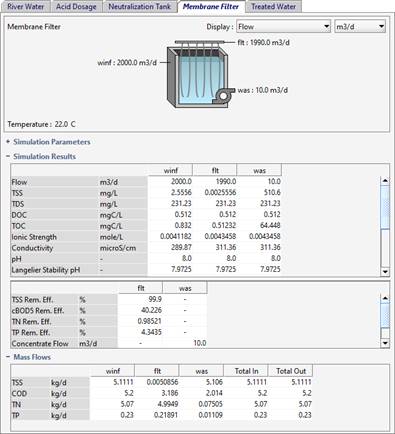Click the cBOD5 Rem. Eff. row label

pos(38,311)
